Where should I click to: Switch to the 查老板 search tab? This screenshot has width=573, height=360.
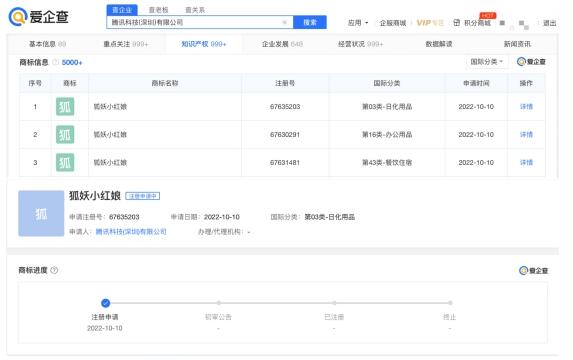pos(158,10)
